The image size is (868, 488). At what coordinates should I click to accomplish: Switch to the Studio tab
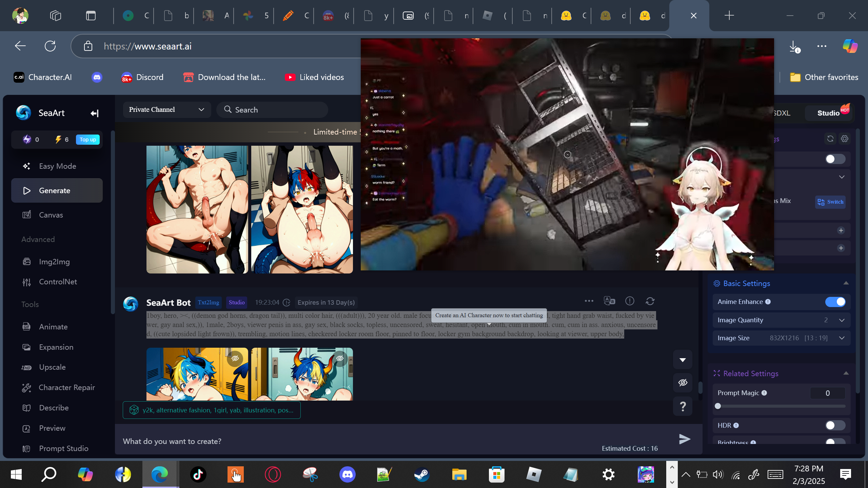coord(829,113)
